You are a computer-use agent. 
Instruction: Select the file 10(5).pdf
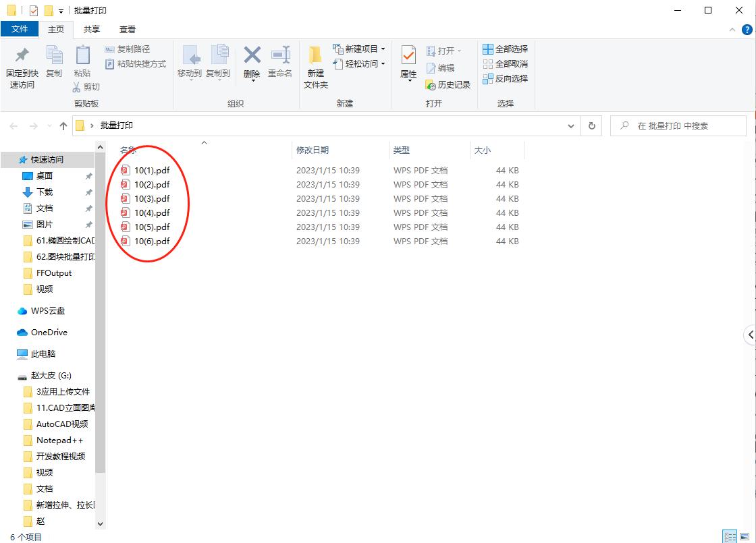tap(152, 227)
